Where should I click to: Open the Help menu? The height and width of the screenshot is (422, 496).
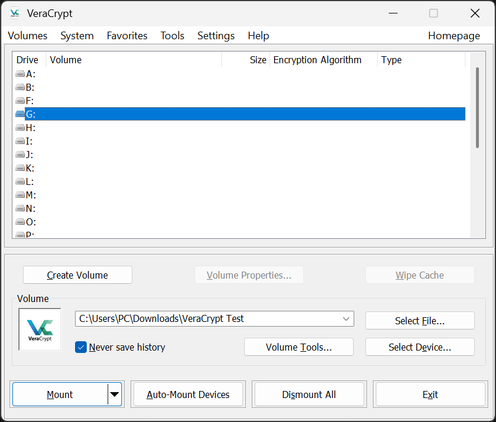pos(258,35)
